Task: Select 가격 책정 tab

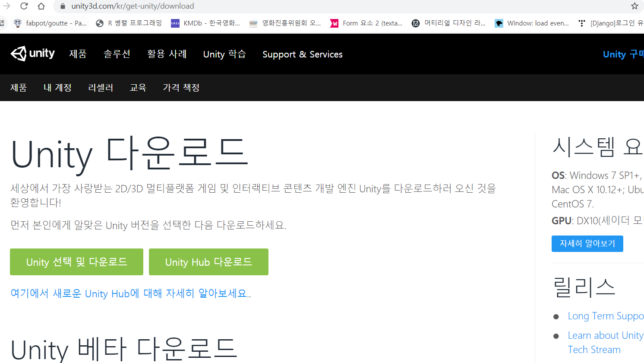Action: [181, 88]
